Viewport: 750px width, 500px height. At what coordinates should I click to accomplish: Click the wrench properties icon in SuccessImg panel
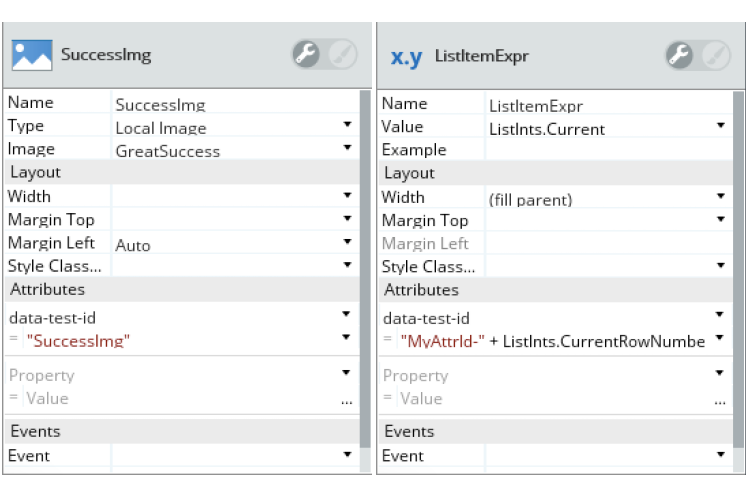pyautogui.click(x=307, y=55)
